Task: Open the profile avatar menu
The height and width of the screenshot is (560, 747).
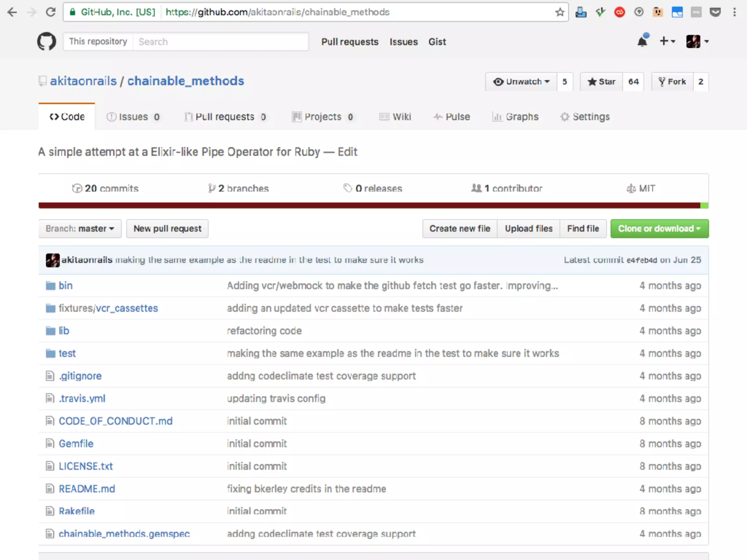Action: [697, 41]
